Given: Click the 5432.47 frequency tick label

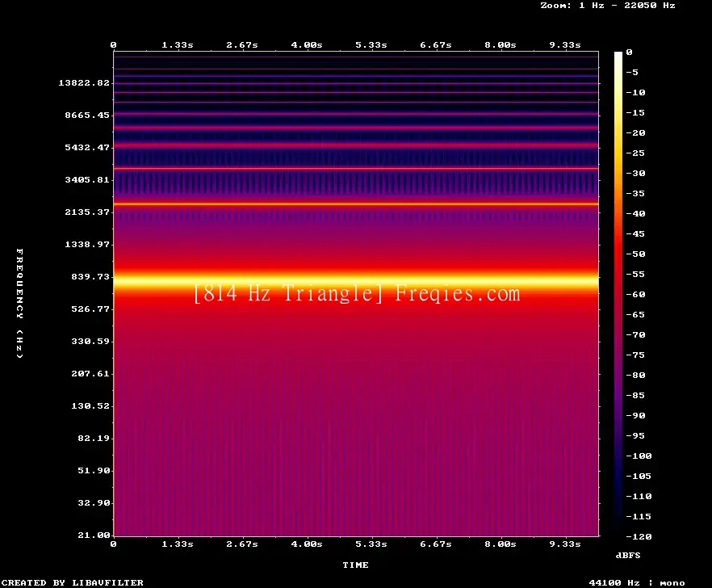Looking at the screenshot, I should [87, 147].
